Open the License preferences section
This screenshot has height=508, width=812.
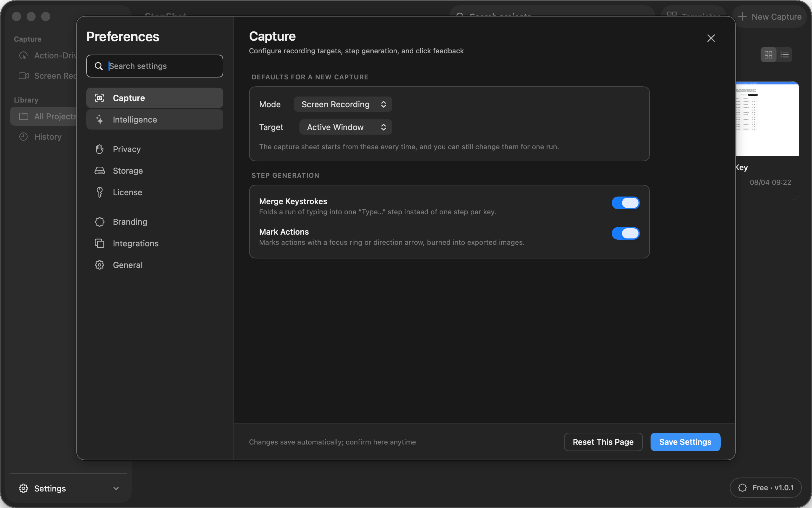tap(155, 192)
